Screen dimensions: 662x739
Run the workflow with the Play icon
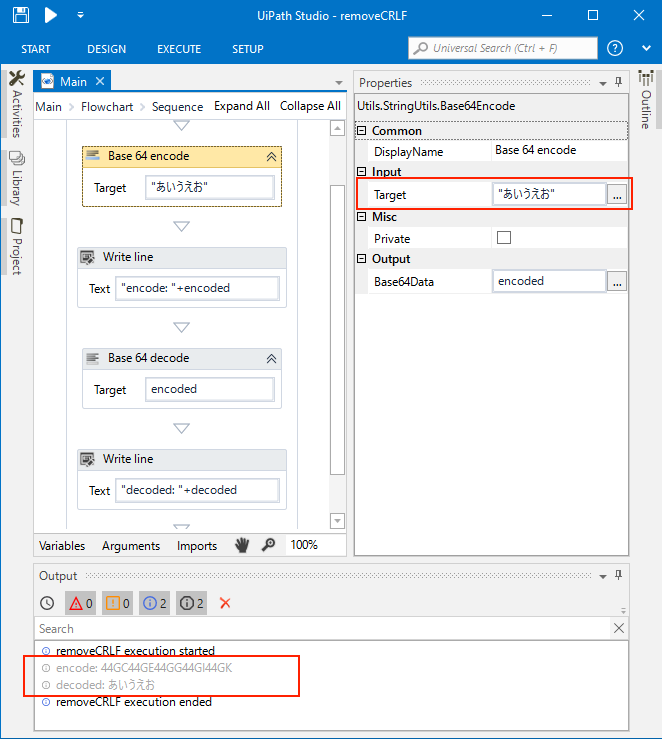[51, 15]
